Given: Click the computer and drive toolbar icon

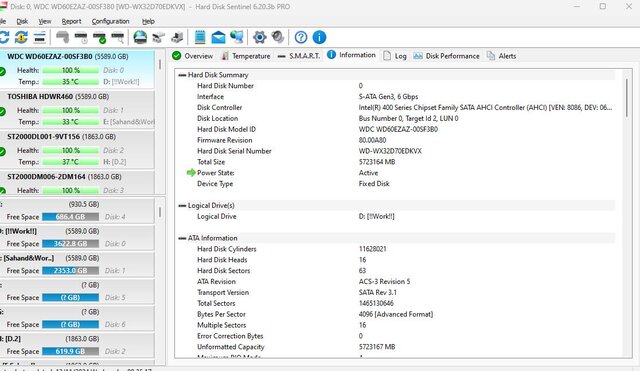Looking at the screenshot, I should coord(177,38).
